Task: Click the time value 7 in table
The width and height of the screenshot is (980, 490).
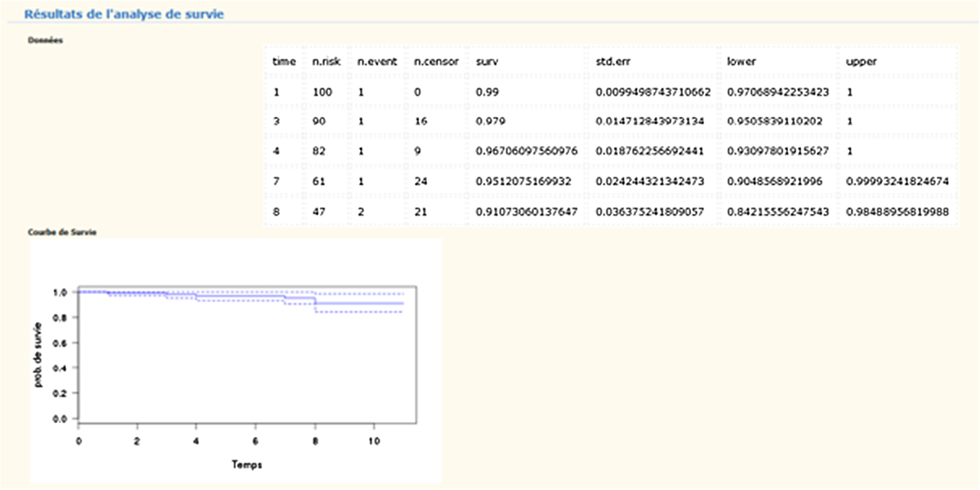Action: [277, 180]
